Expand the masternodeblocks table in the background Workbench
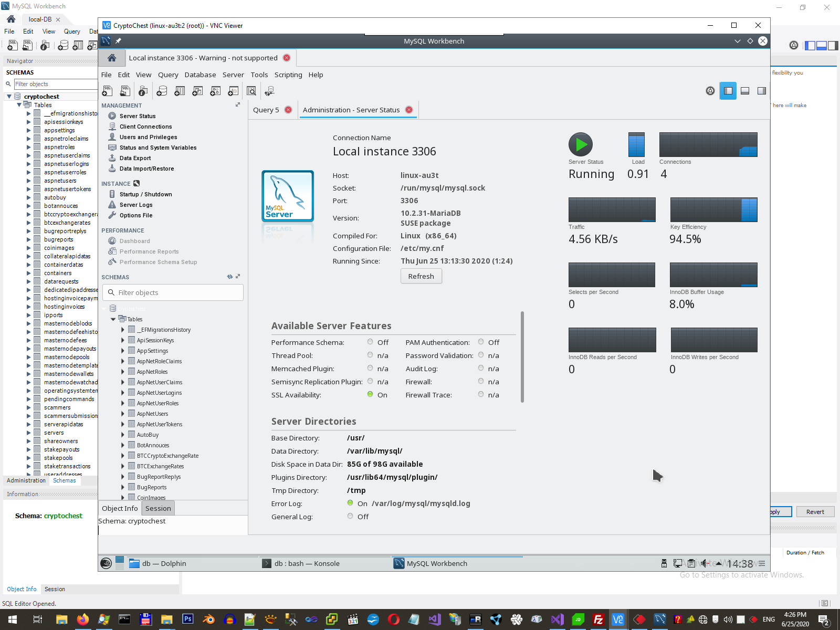Screen dimensions: 840x630 (29, 323)
